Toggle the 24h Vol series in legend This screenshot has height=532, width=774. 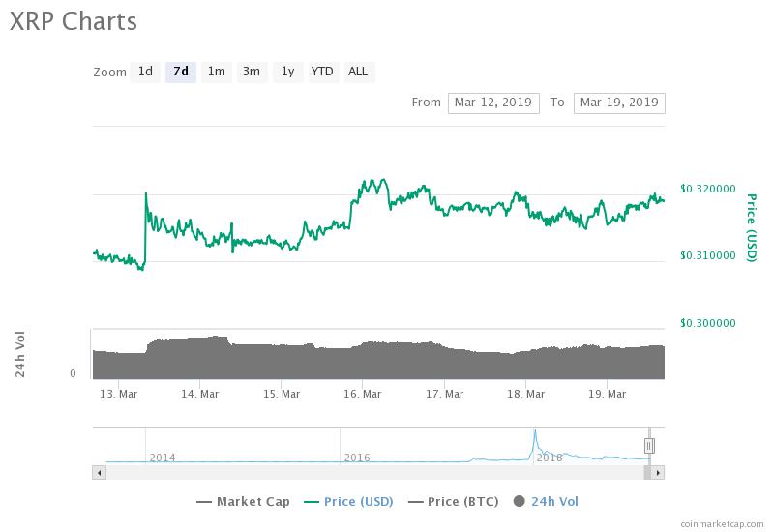tap(546, 502)
